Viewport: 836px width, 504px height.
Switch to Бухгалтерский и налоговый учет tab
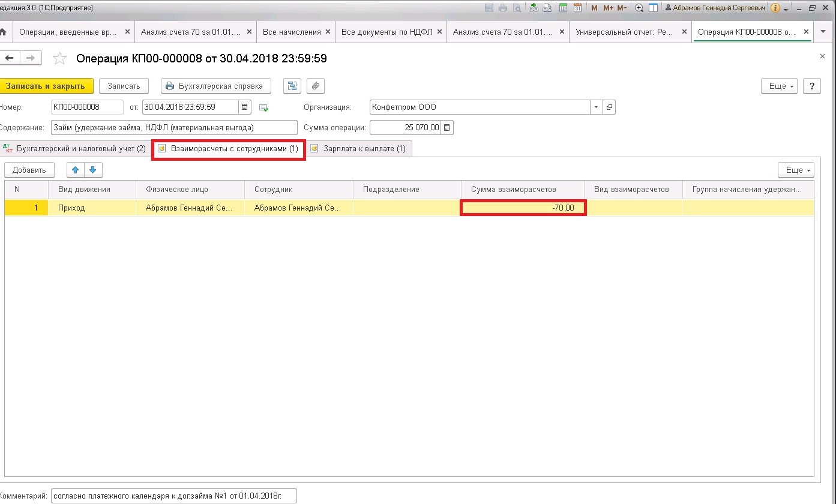tap(76, 148)
